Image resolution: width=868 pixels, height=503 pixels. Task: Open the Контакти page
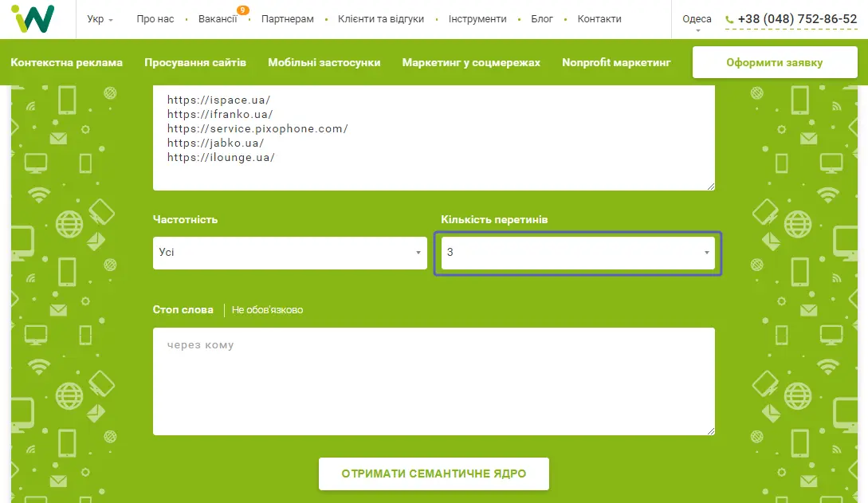(x=599, y=19)
